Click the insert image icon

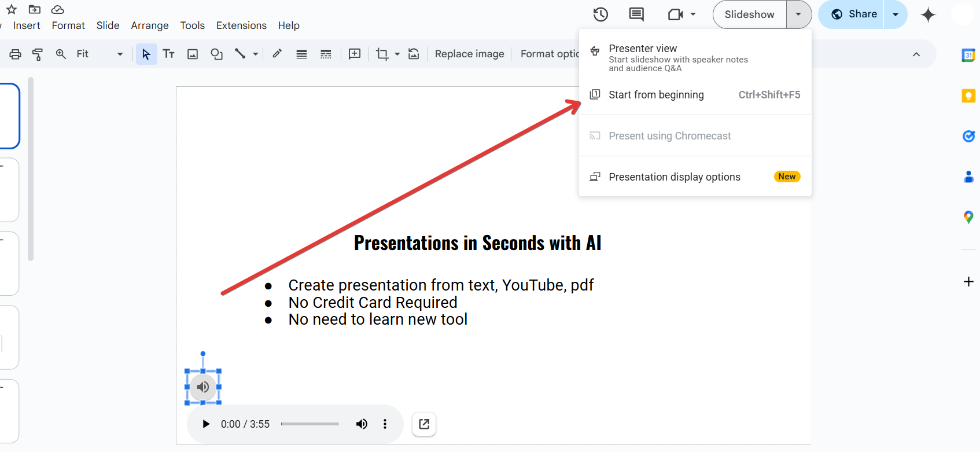[x=193, y=54]
